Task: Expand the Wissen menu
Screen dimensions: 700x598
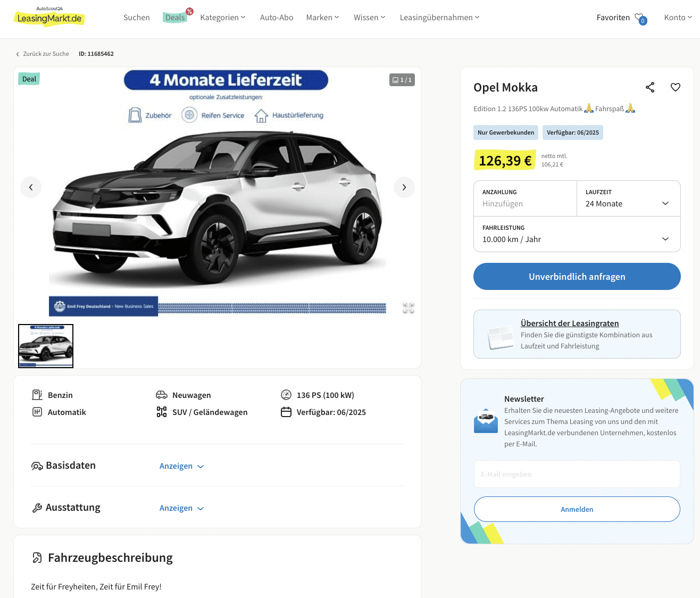Action: (370, 18)
